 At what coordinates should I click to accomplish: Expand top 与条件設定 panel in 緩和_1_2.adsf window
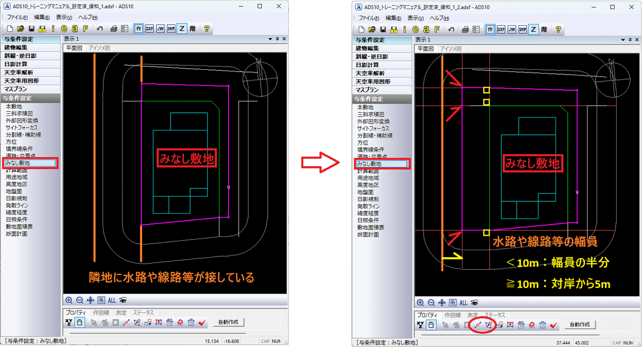383,40
